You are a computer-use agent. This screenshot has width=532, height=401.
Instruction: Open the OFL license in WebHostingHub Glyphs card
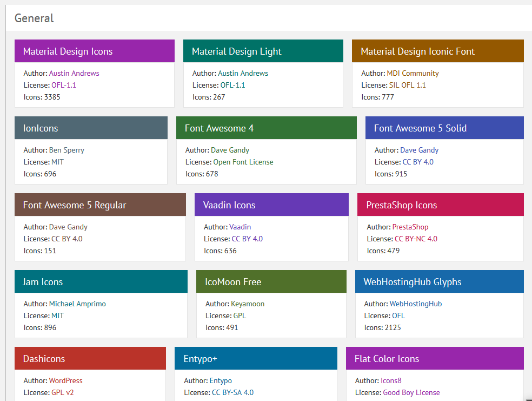pos(398,315)
